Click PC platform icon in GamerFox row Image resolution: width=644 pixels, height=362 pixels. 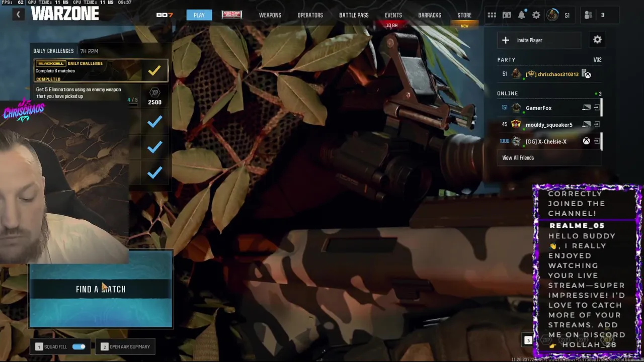click(x=587, y=108)
